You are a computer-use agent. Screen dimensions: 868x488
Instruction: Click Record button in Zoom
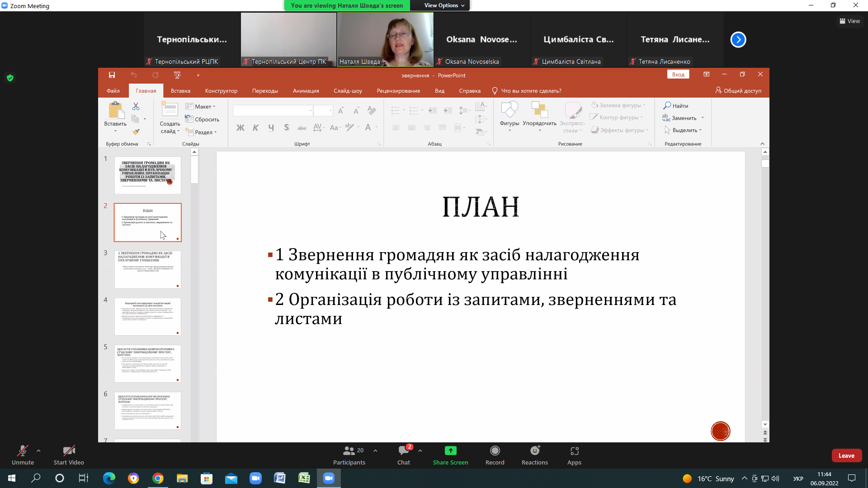coord(495,455)
